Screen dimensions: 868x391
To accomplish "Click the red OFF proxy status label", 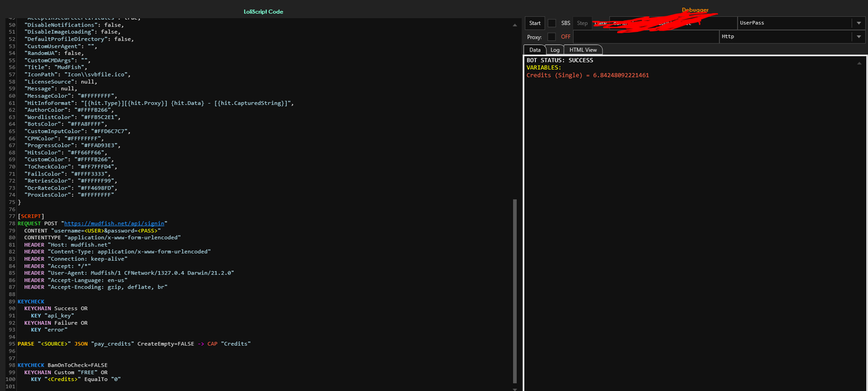I will pyautogui.click(x=566, y=37).
